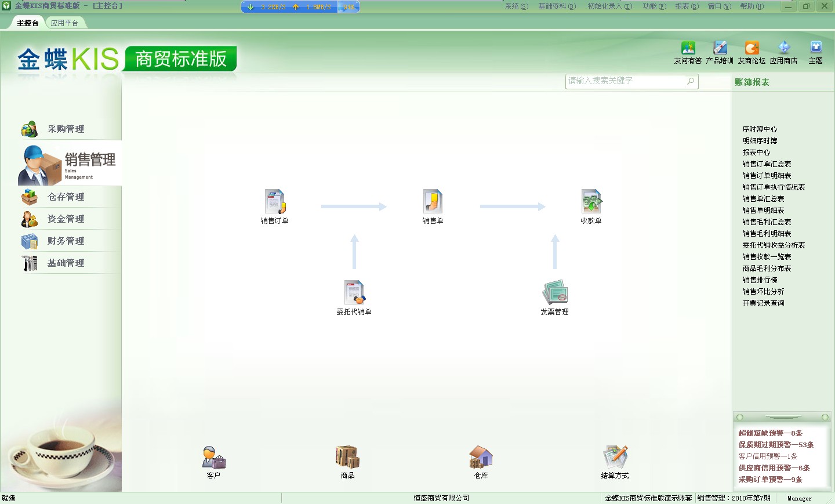Open the 功能(F) menu

(655, 6)
